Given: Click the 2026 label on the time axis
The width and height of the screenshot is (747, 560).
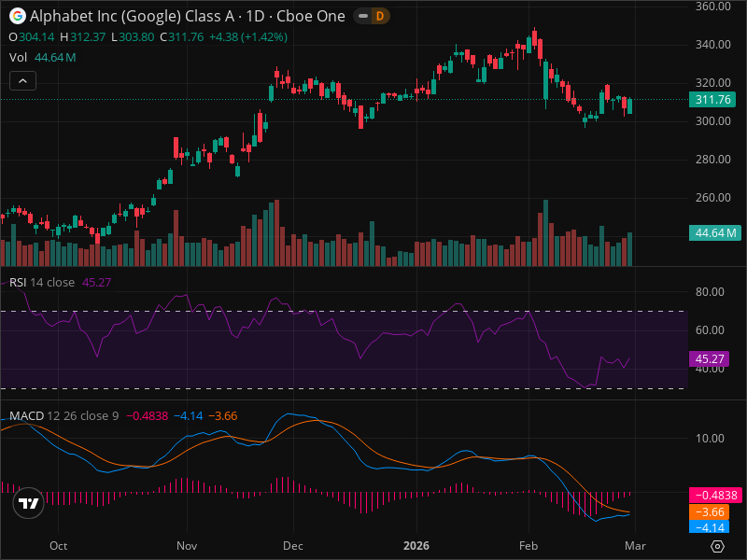Looking at the screenshot, I should [x=416, y=546].
